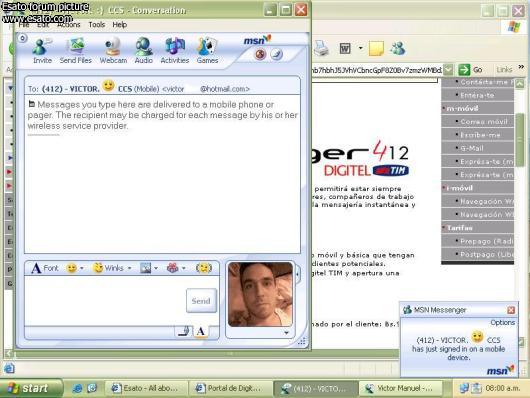The image size is (530, 398).
Task: Click the gift pack icon
Action: [172, 268]
